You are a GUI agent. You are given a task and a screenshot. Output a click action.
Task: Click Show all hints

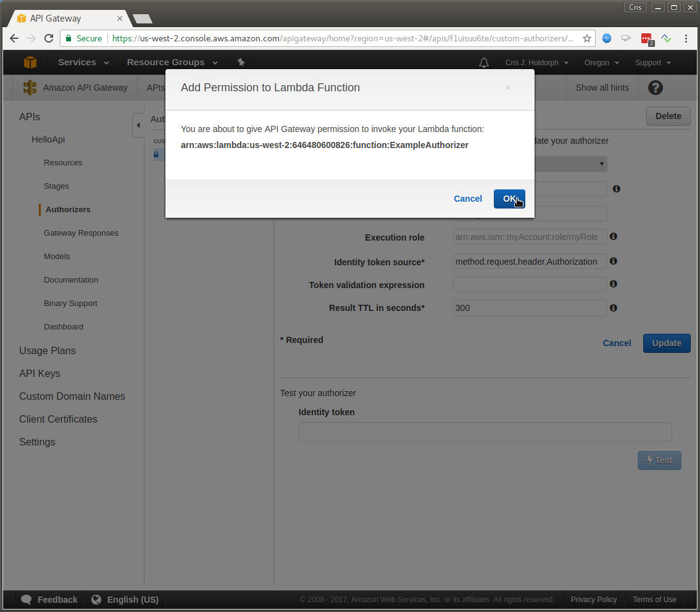[602, 88]
